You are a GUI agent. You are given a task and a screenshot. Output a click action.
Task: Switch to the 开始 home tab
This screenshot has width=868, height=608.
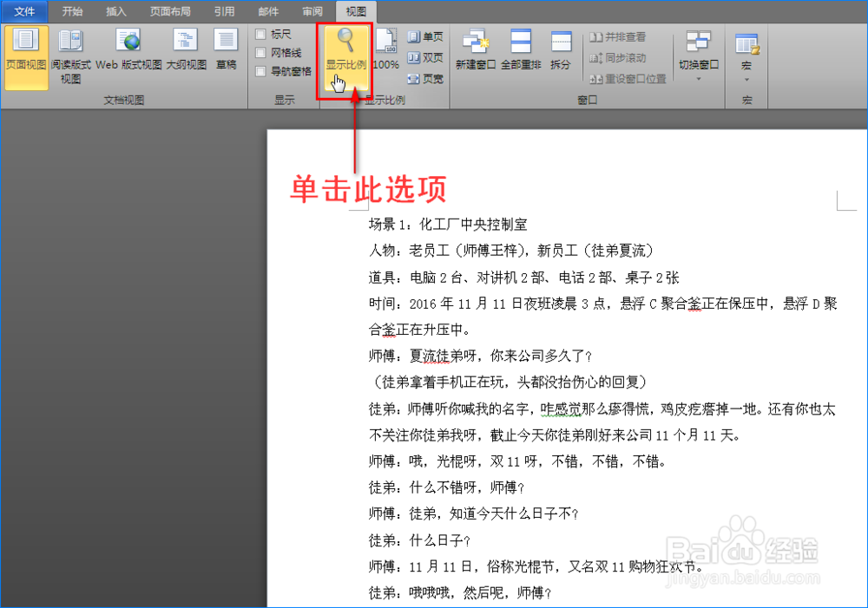tap(72, 11)
